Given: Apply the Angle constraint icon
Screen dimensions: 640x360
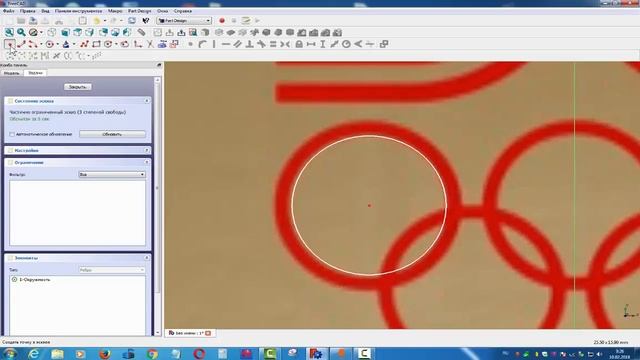Looking at the screenshot, I should (358, 44).
